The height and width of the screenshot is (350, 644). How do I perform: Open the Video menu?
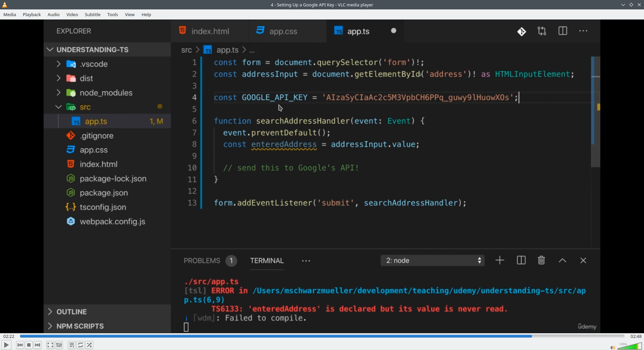pos(72,14)
